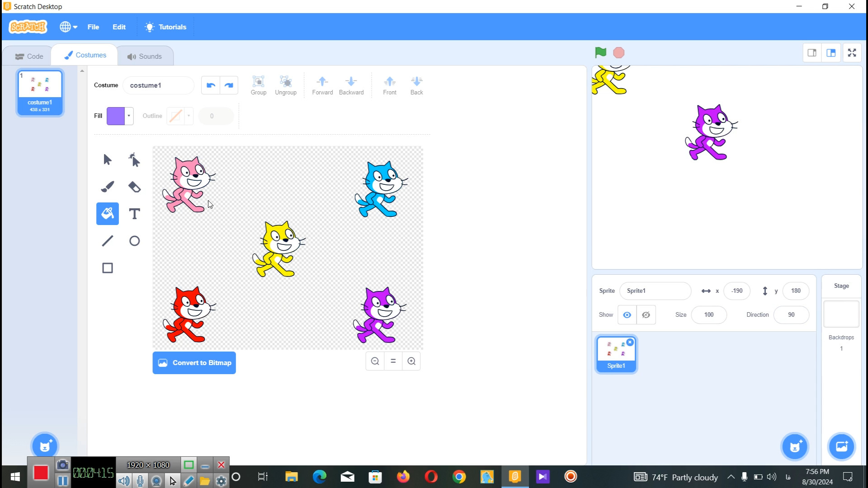Send selection to Back

pos(417,85)
